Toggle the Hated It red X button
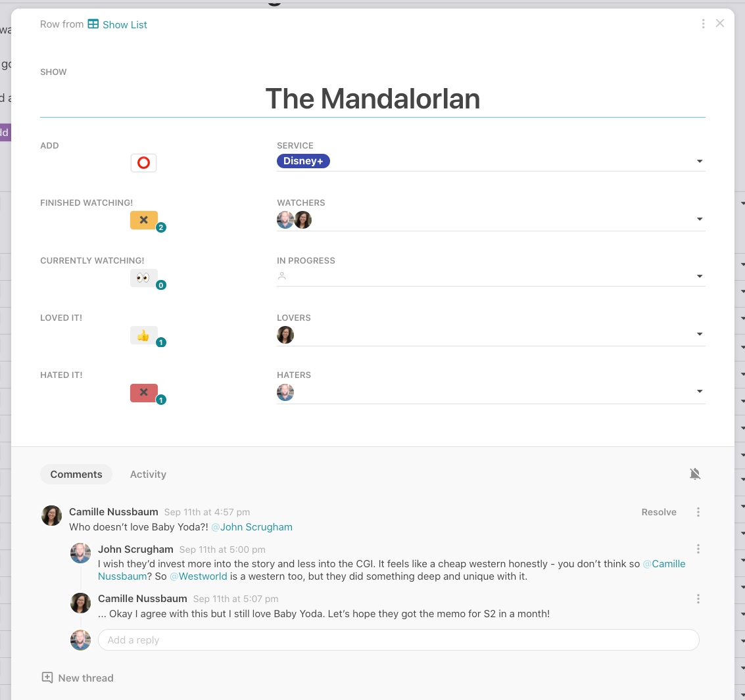745x700 pixels. pyautogui.click(x=143, y=392)
